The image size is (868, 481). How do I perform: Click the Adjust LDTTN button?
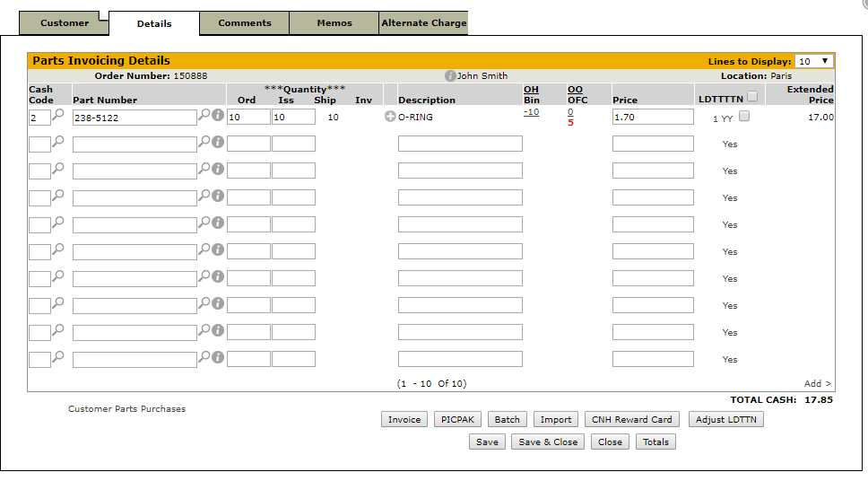pyautogui.click(x=726, y=419)
